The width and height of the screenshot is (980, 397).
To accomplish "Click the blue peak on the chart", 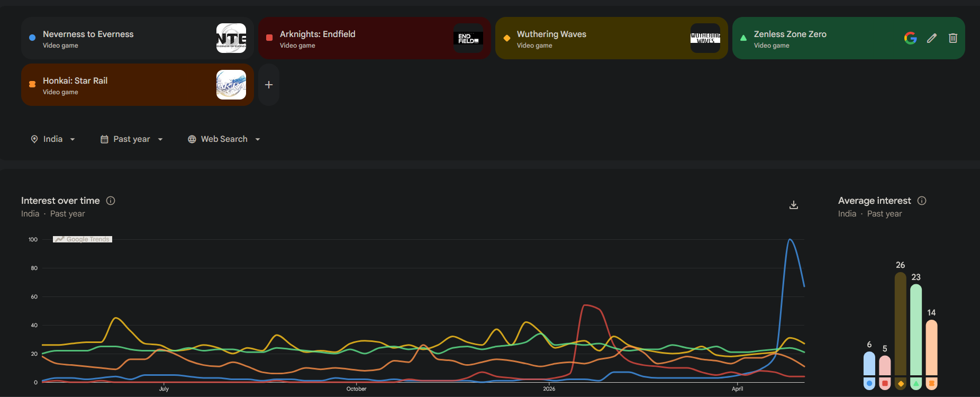I will pyautogui.click(x=790, y=240).
